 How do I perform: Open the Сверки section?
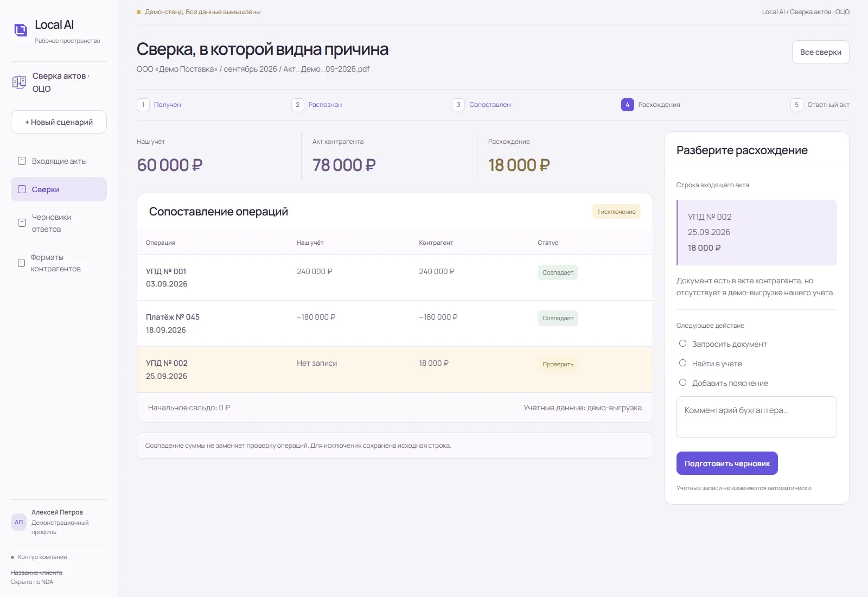coord(59,189)
